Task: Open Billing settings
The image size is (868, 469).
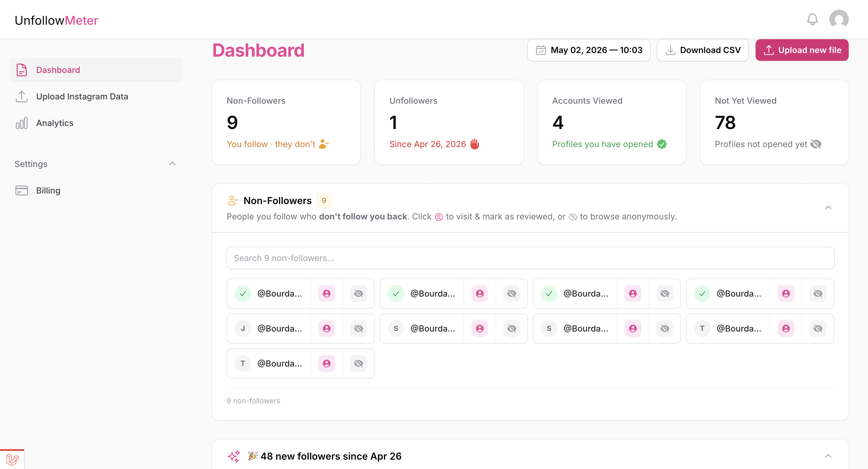Action: [96, 190]
